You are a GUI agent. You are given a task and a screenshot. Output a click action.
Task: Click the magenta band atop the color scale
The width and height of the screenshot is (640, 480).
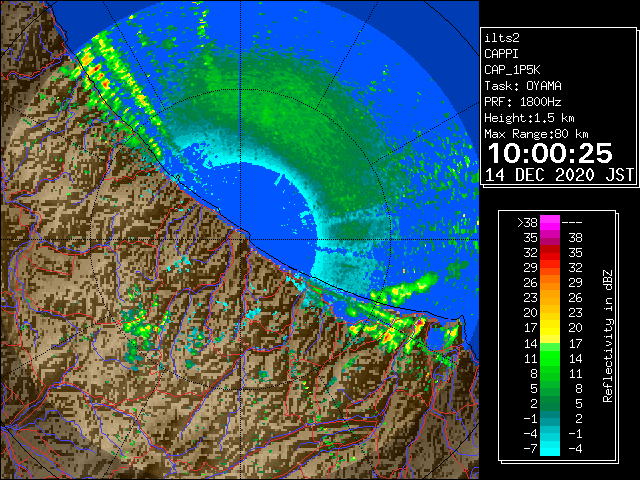pyautogui.click(x=550, y=223)
